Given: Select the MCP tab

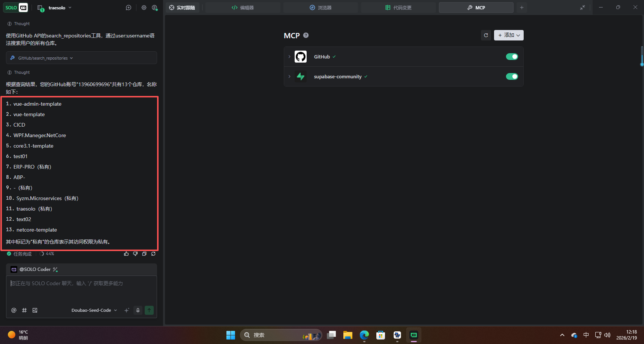Looking at the screenshot, I should pos(476,7).
